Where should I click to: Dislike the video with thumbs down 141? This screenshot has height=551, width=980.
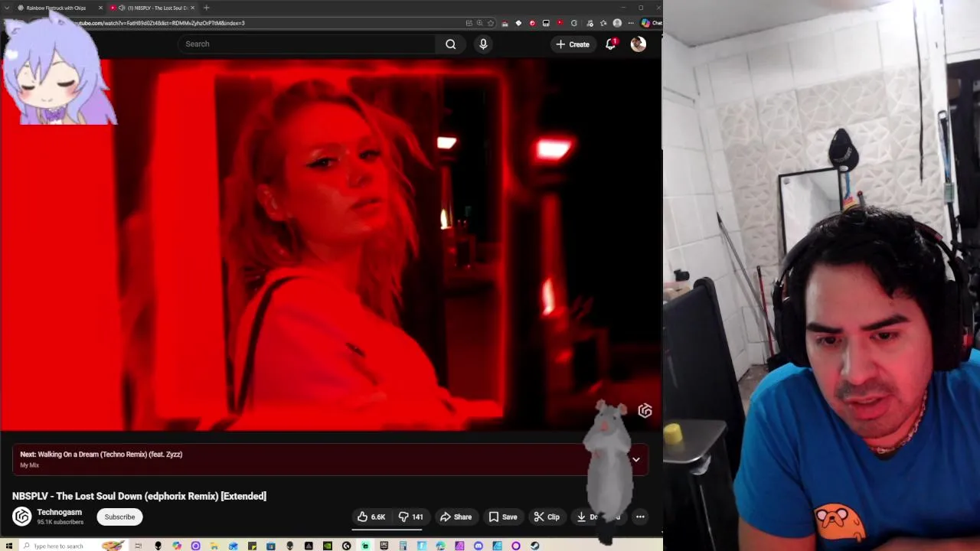tap(411, 517)
